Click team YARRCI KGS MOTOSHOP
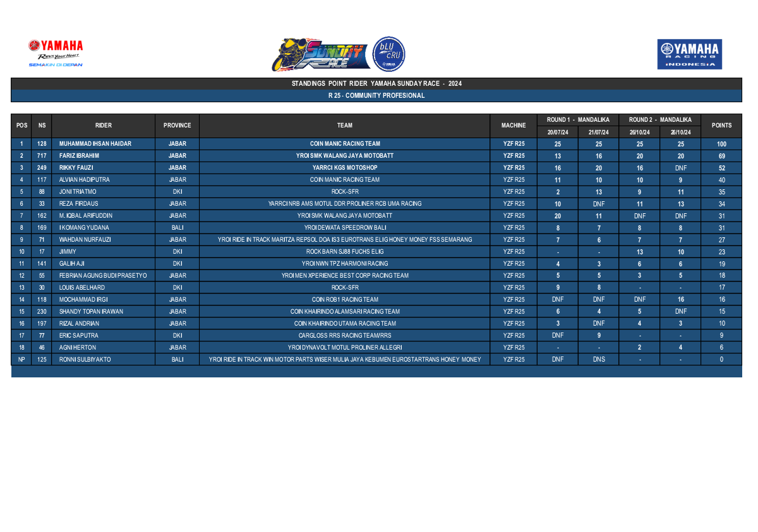Image resolution: width=758 pixels, height=532 pixels. tap(345, 168)
